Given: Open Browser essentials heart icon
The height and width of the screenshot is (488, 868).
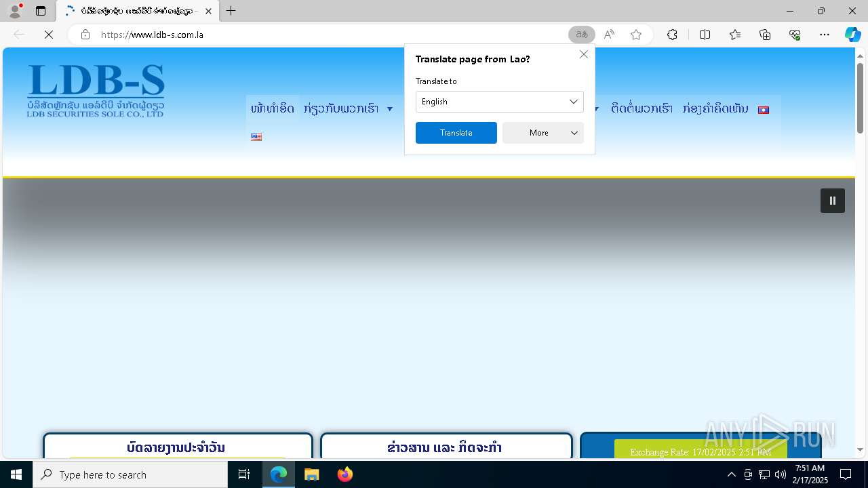Looking at the screenshot, I should tap(795, 35).
